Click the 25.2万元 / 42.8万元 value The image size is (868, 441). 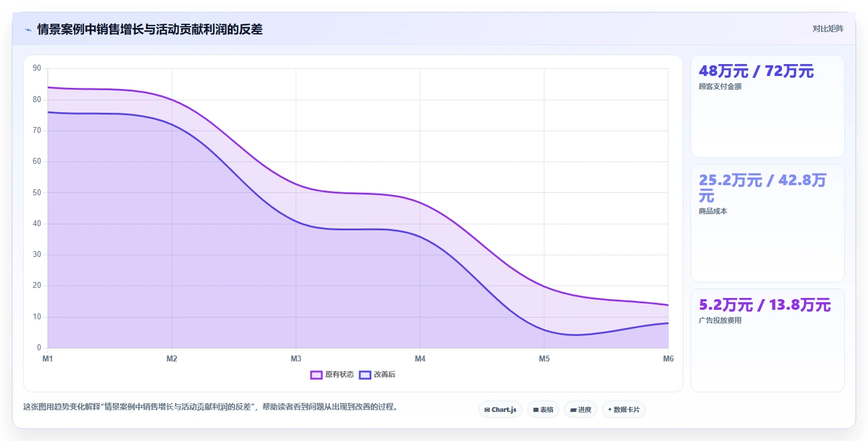pos(762,188)
